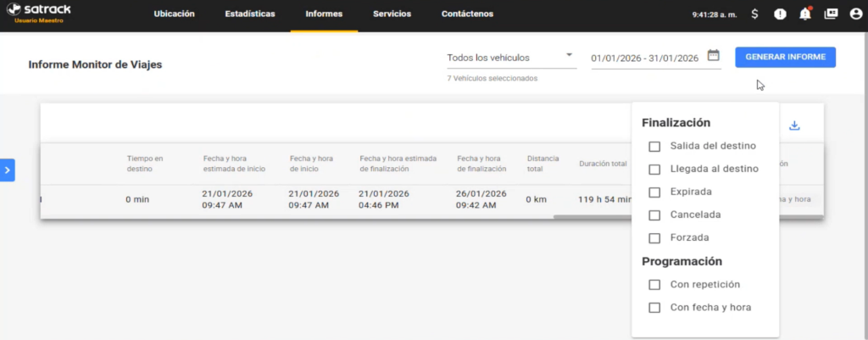
Task: Click the Fecha y hora de inicio header
Action: pos(312,164)
